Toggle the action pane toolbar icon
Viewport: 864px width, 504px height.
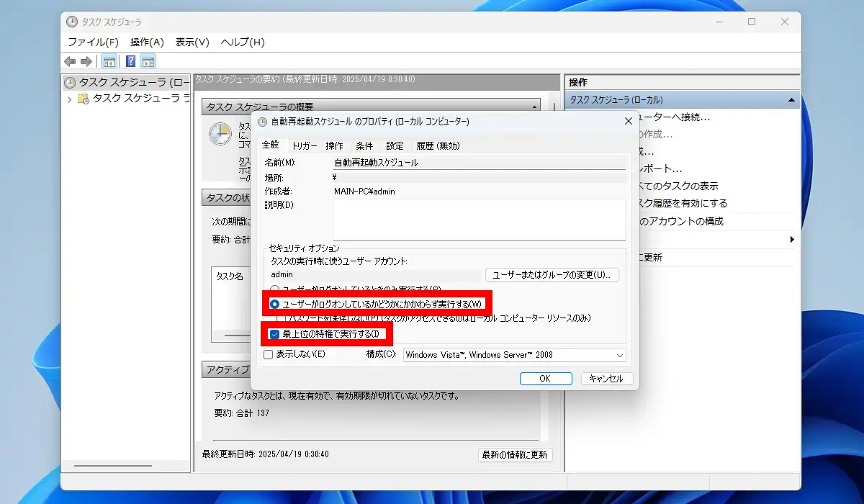coord(148,61)
